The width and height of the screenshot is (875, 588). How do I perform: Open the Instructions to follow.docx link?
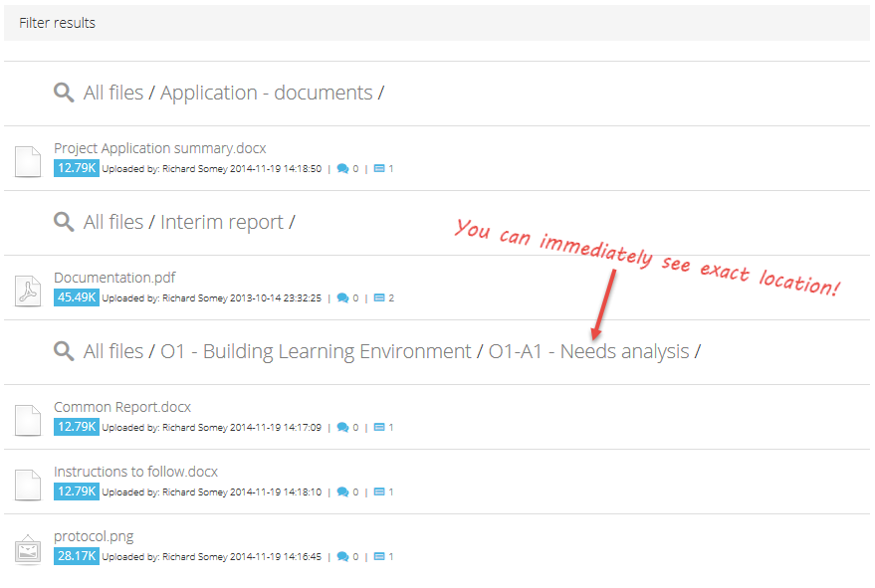click(135, 472)
